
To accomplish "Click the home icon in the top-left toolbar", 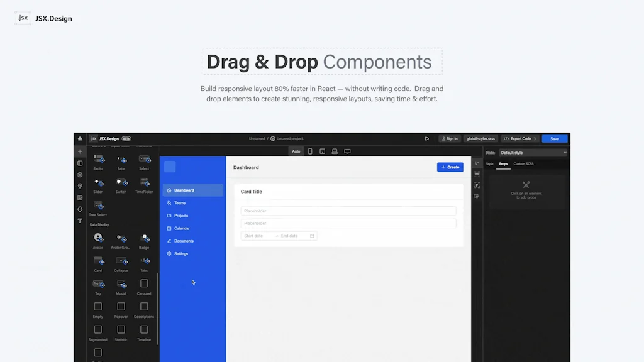I will (79, 138).
